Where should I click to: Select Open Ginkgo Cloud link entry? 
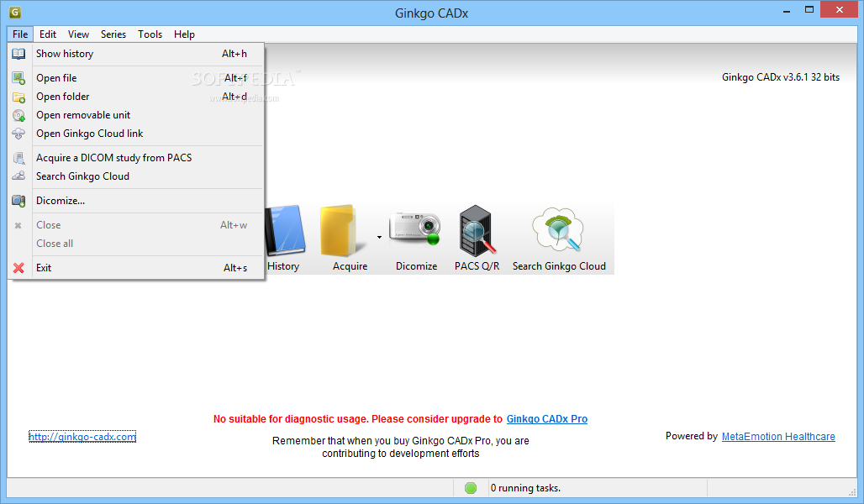point(136,134)
